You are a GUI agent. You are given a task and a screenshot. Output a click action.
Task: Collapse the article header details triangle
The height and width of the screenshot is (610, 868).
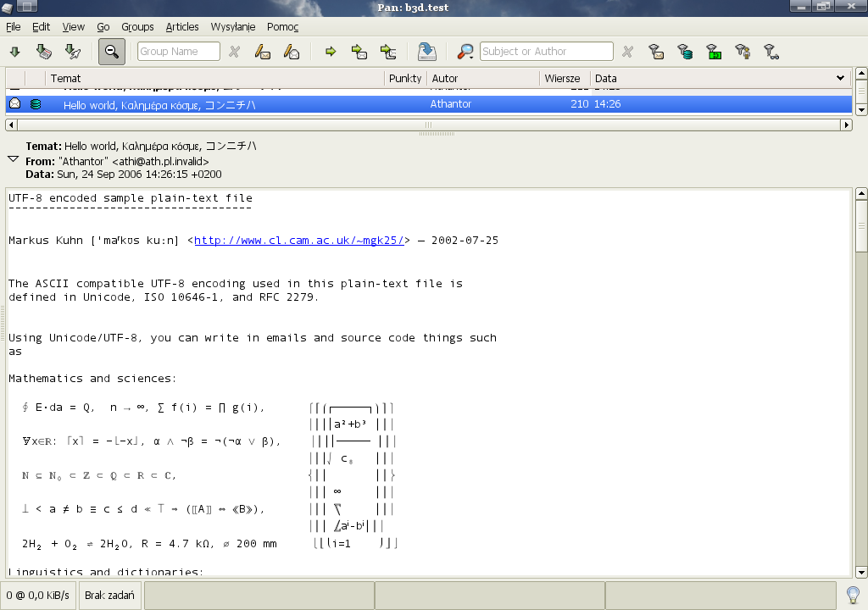click(14, 159)
